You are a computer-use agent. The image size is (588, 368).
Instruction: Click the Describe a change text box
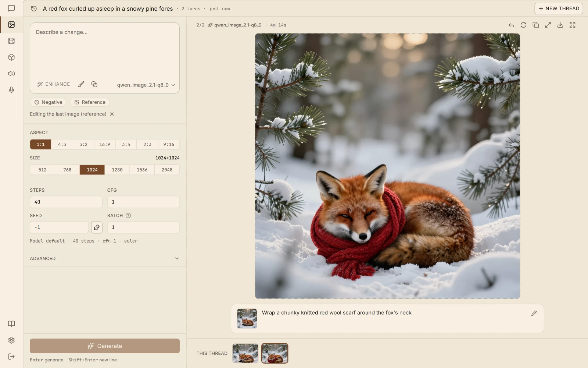105,51
